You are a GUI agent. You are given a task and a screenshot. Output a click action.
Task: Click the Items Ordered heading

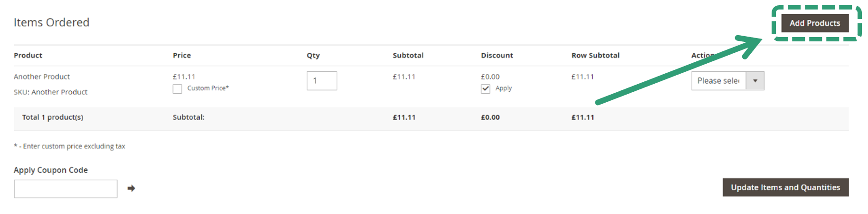(51, 22)
